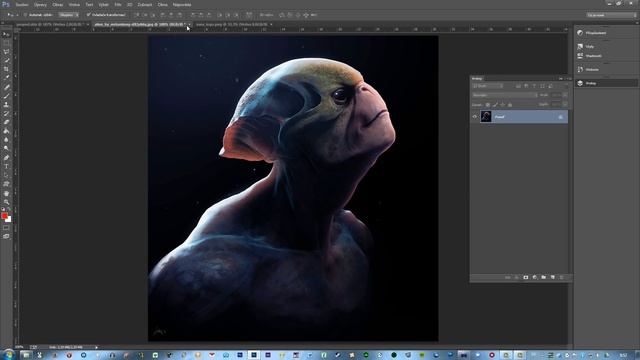640x360 pixels.
Task: Select the Eraser tool
Action: click(6, 122)
